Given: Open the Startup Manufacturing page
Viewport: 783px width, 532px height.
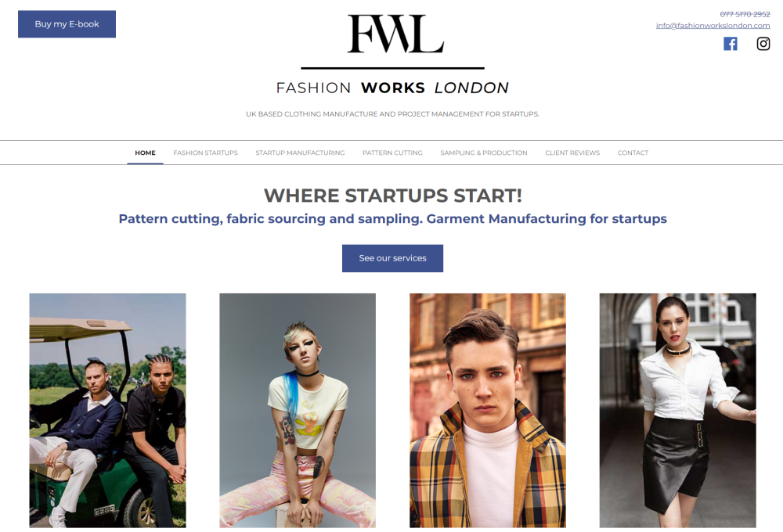Looking at the screenshot, I should [x=300, y=153].
